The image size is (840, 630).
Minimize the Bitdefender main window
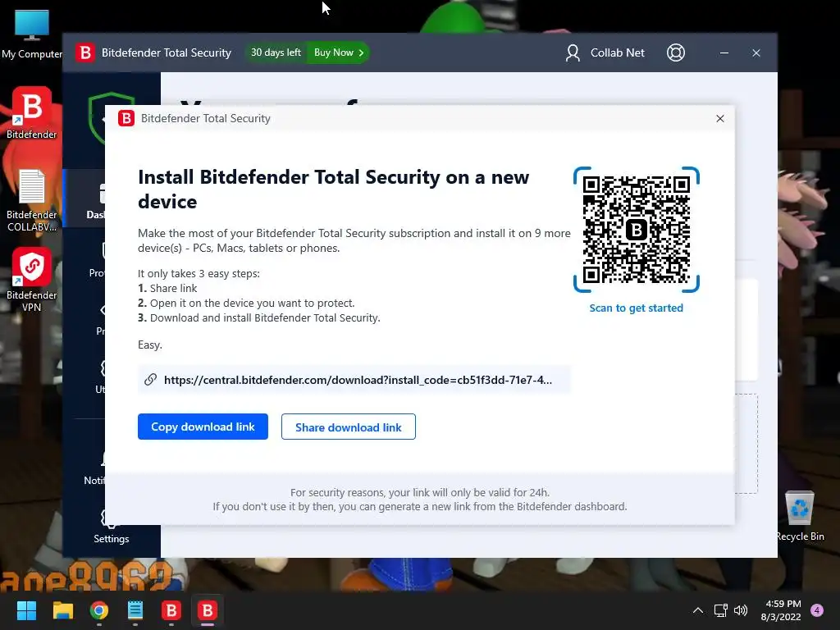click(x=724, y=53)
